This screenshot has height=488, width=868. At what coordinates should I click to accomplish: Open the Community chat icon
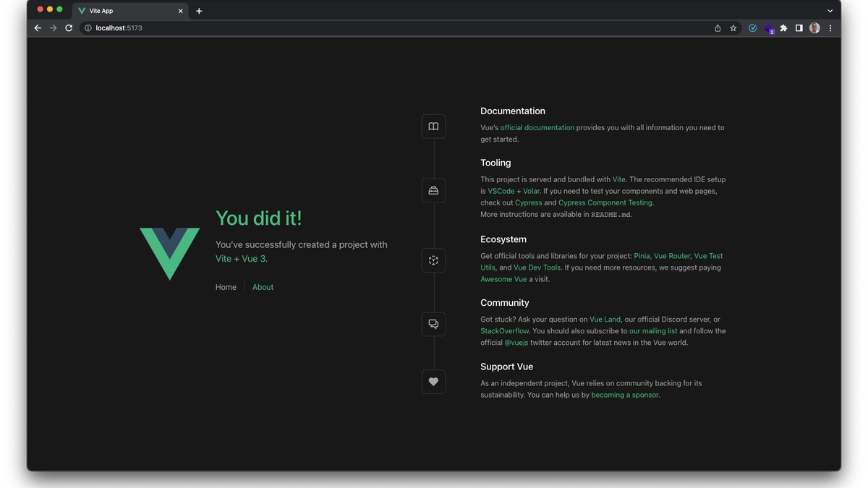[433, 324]
